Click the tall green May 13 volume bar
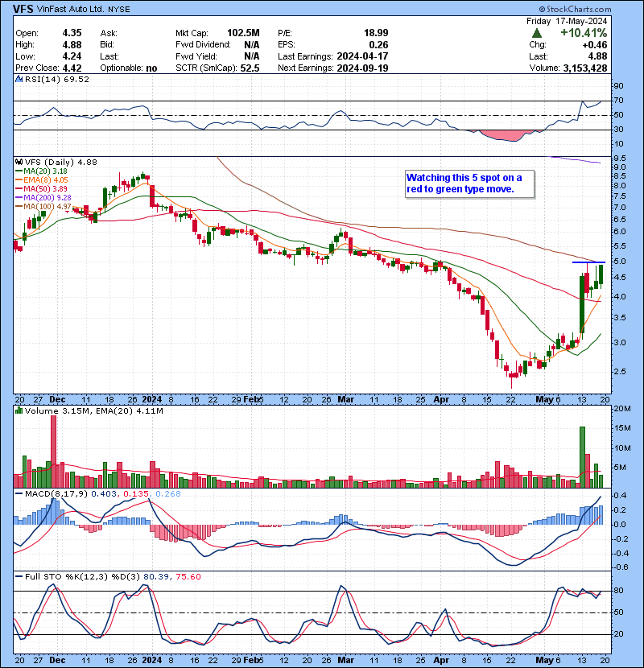Screen dimensions: 644x668 click(582, 457)
